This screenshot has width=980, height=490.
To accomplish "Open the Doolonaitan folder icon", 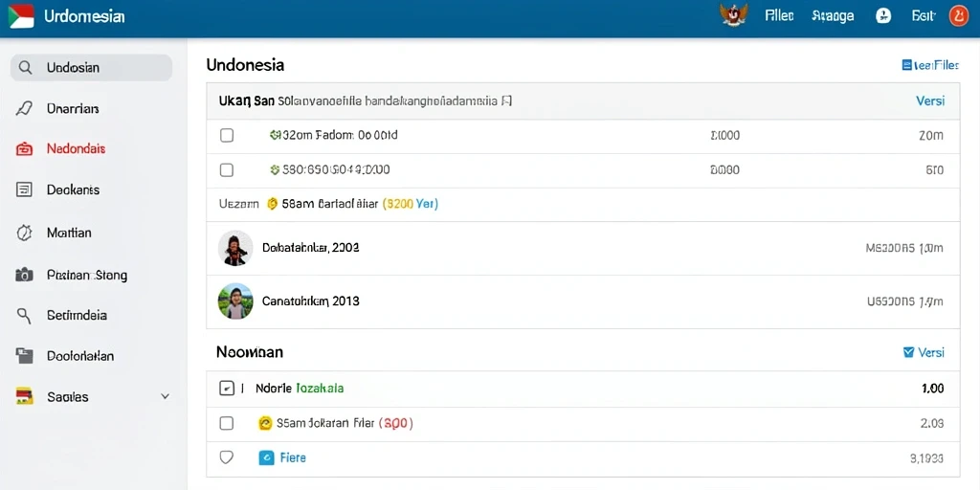I will coord(24,356).
